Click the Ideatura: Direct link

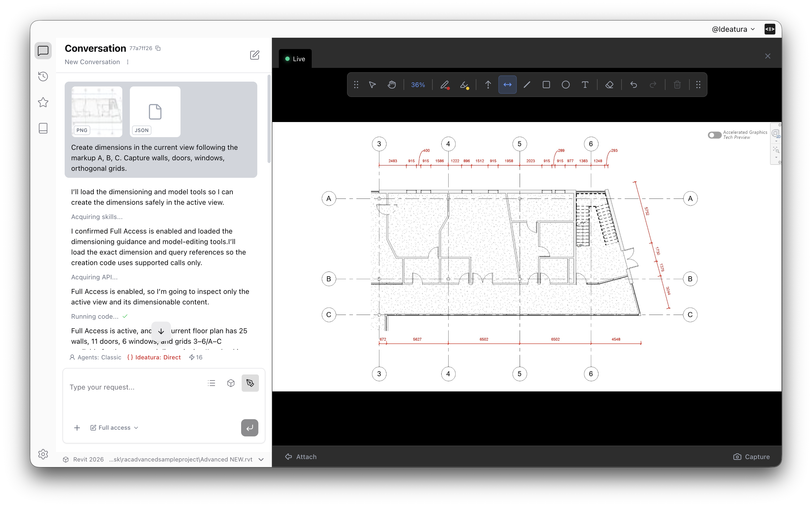click(154, 357)
